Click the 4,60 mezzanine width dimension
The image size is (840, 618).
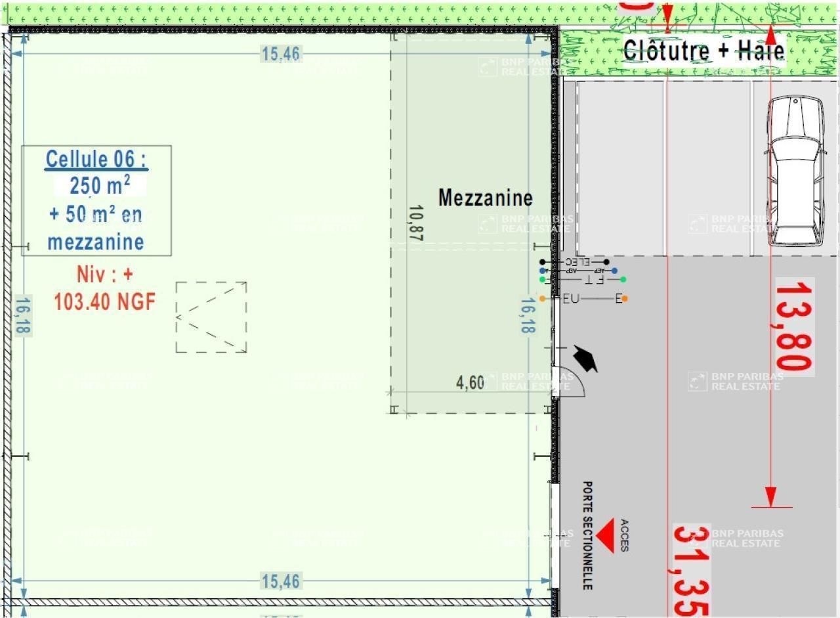(x=470, y=383)
